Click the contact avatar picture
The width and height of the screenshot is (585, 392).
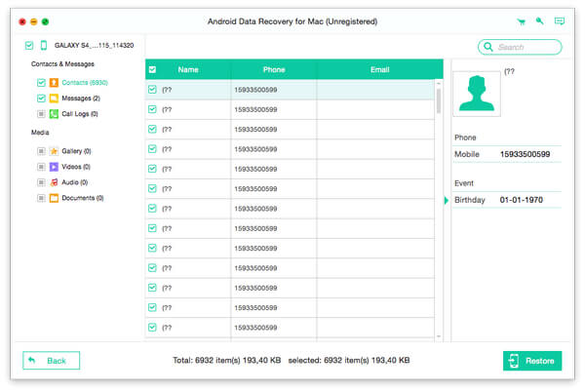point(477,94)
